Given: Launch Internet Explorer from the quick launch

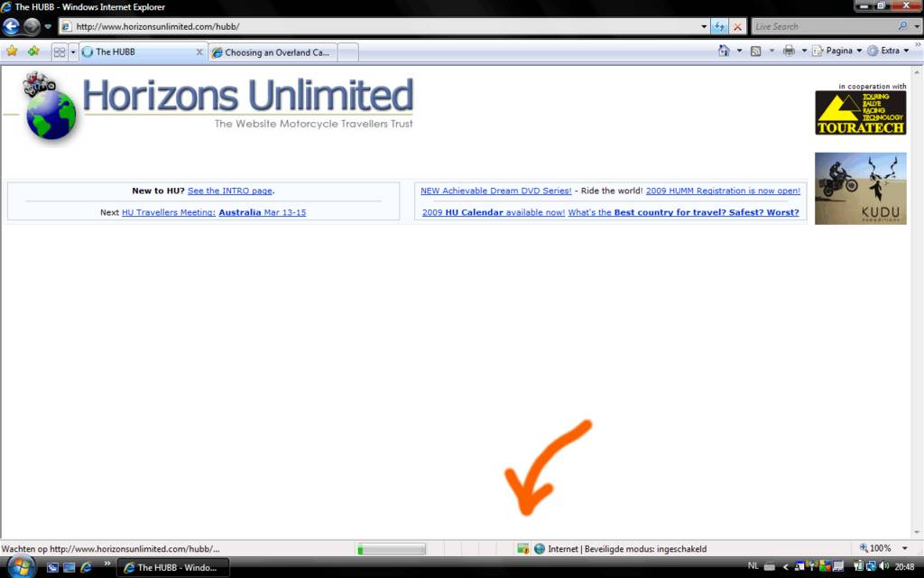Looking at the screenshot, I should (86, 567).
